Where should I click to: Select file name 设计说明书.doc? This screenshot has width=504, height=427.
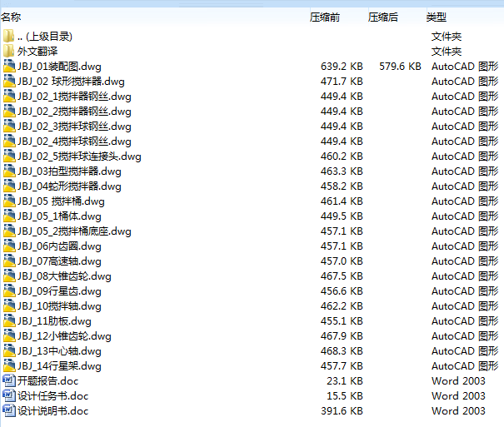pyautogui.click(x=52, y=411)
